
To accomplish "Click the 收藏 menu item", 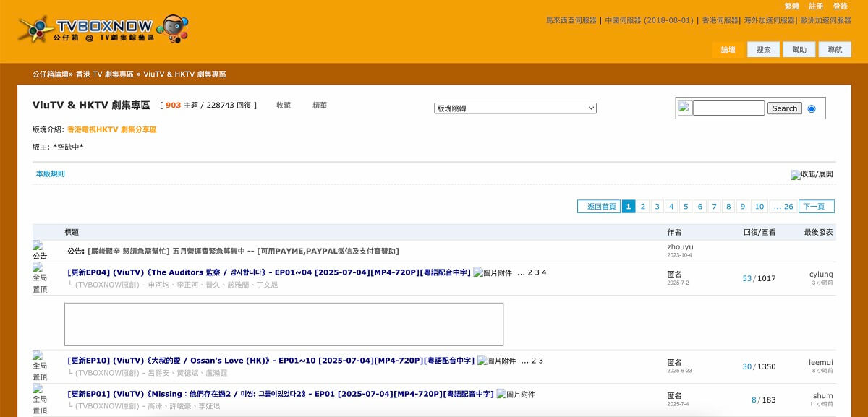I will [284, 106].
